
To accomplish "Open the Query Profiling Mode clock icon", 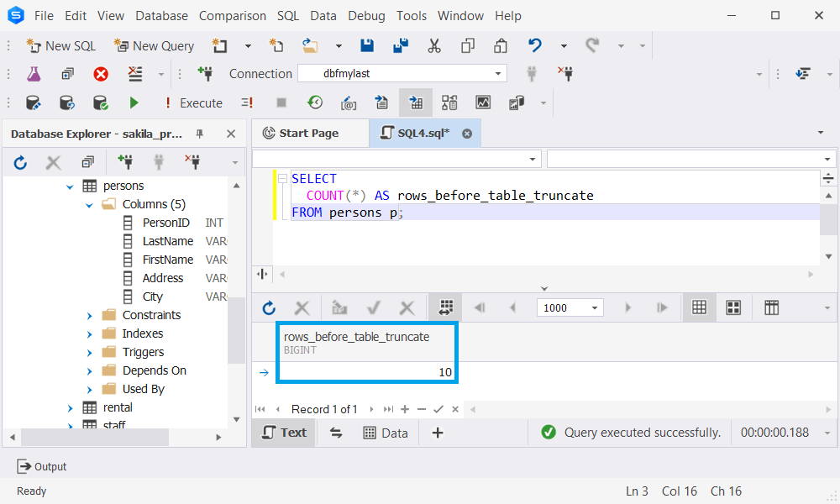I will [315, 102].
